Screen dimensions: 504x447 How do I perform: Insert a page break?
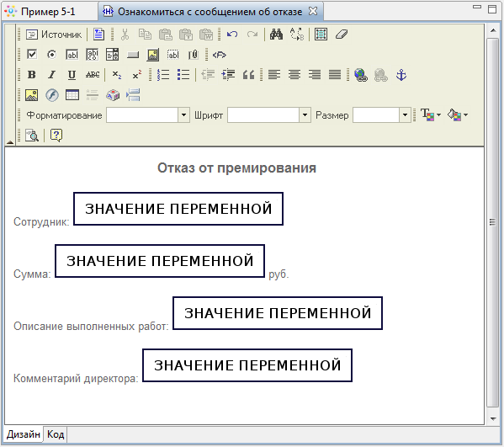pyautogui.click(x=133, y=95)
